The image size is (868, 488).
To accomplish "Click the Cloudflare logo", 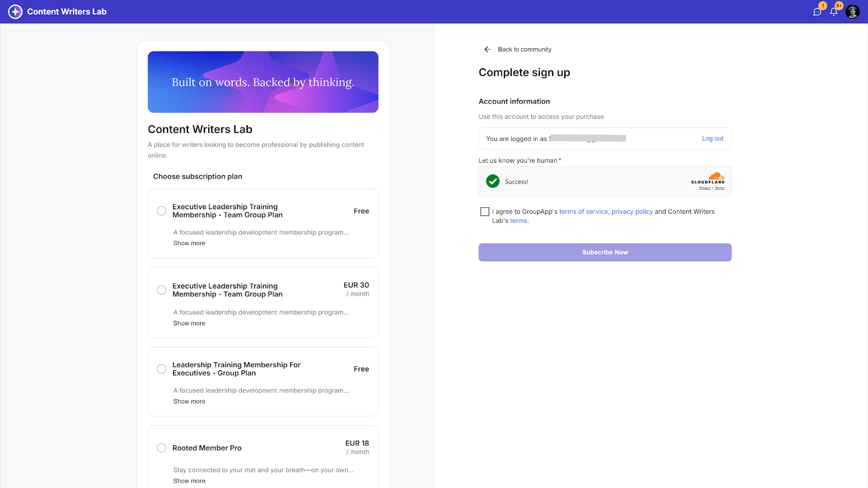I will (x=708, y=178).
